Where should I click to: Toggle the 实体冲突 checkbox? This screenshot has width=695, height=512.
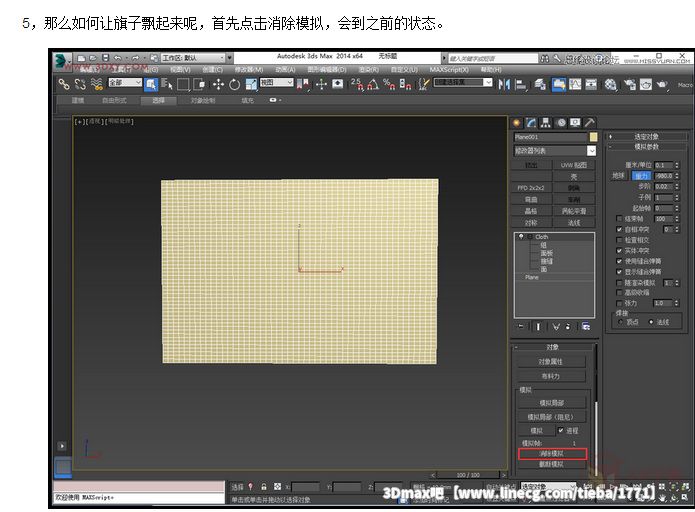click(619, 250)
